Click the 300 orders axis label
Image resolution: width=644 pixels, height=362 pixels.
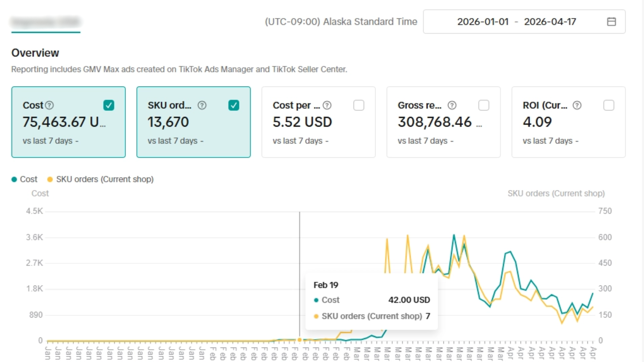(605, 289)
